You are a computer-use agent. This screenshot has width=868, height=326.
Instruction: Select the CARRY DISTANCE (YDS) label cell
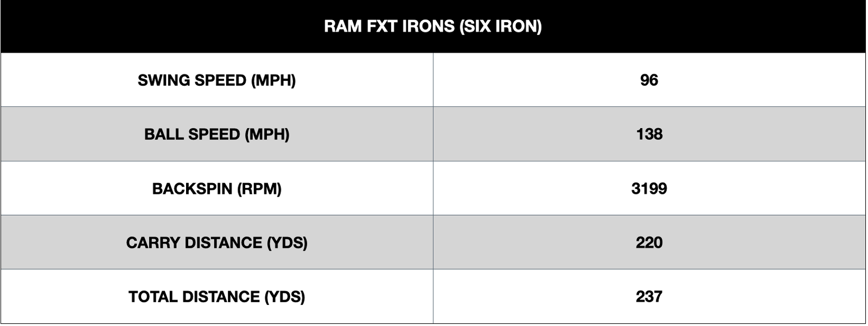(x=216, y=242)
